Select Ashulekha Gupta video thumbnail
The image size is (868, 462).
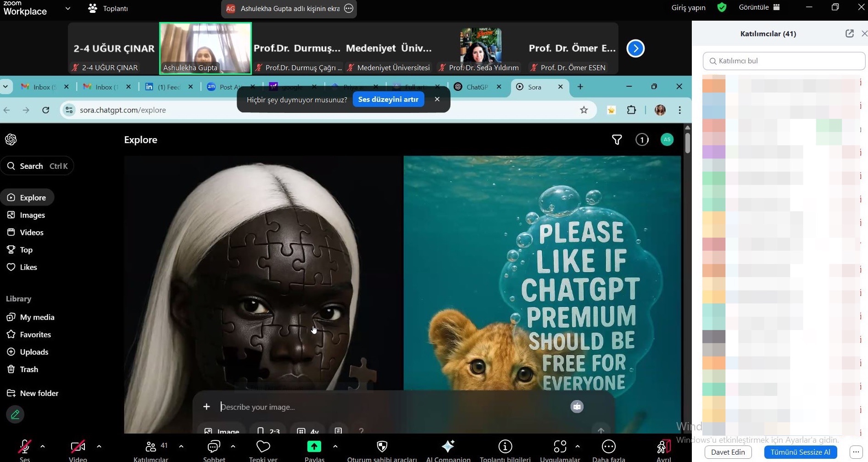pyautogui.click(x=206, y=48)
